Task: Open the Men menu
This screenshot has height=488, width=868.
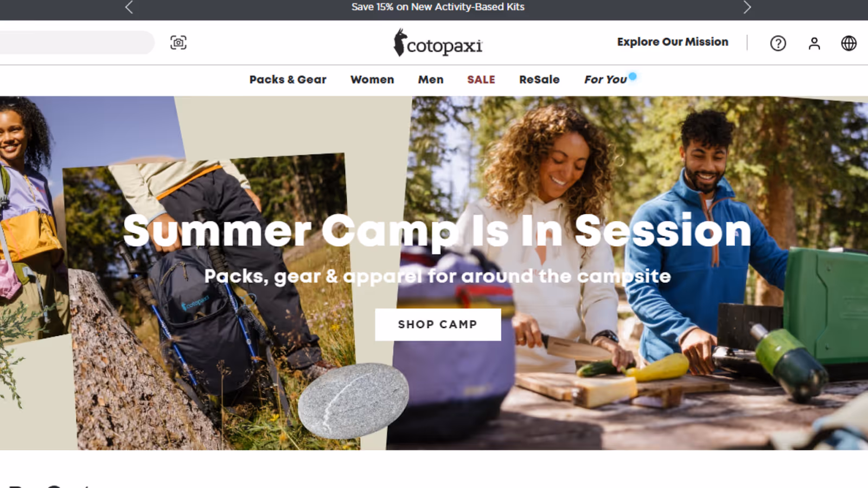Action: point(431,80)
